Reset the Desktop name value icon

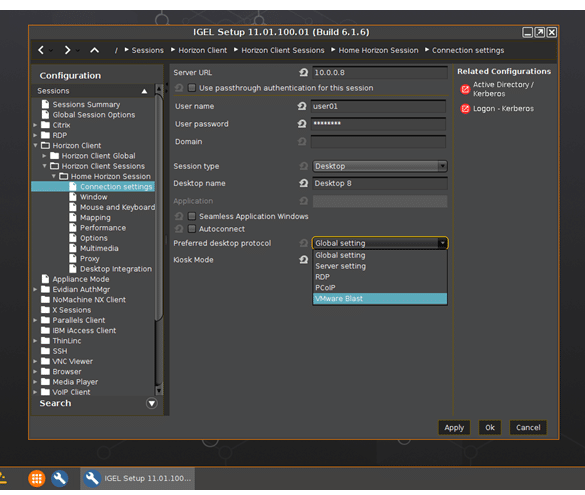click(x=304, y=183)
